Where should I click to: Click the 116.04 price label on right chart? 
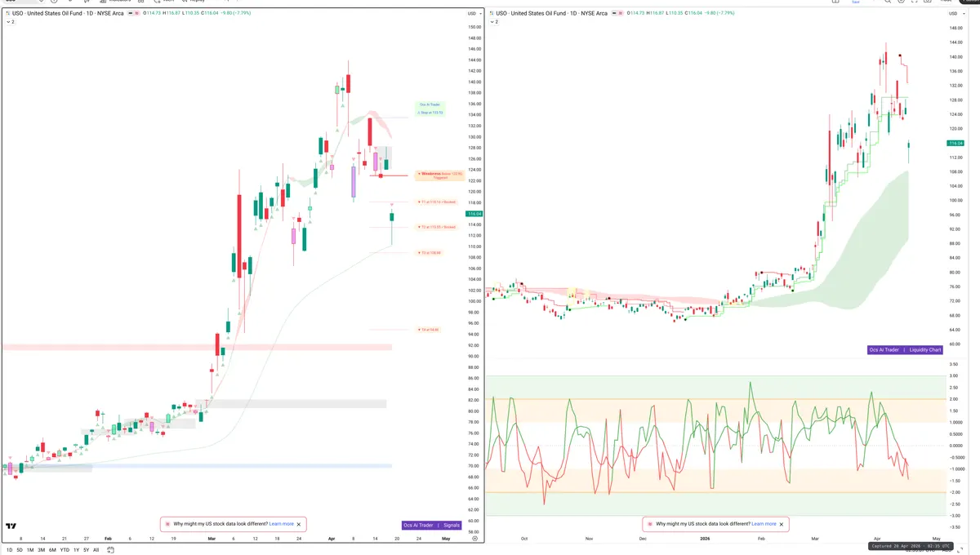click(x=955, y=143)
